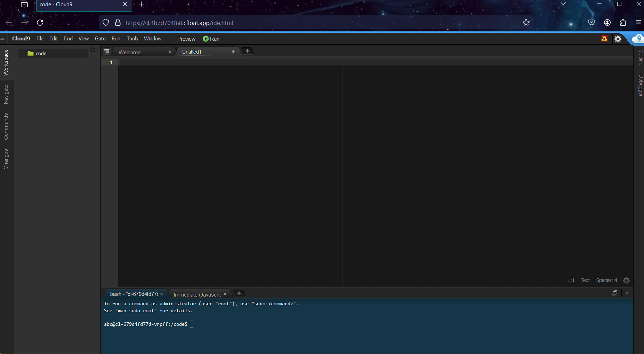
Task: Close the unsaved Untitled1 tab
Action: coord(233,52)
